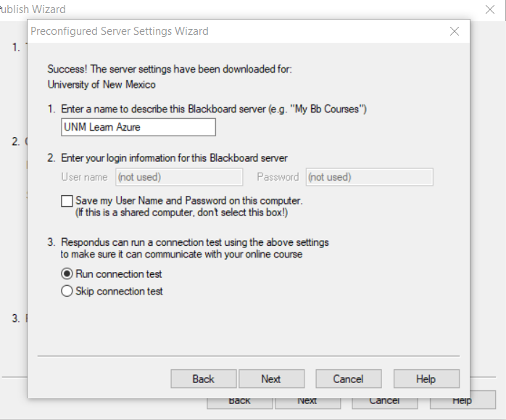The image size is (506, 420).
Task: Enable Save my User Name and Password
Action: (x=67, y=201)
